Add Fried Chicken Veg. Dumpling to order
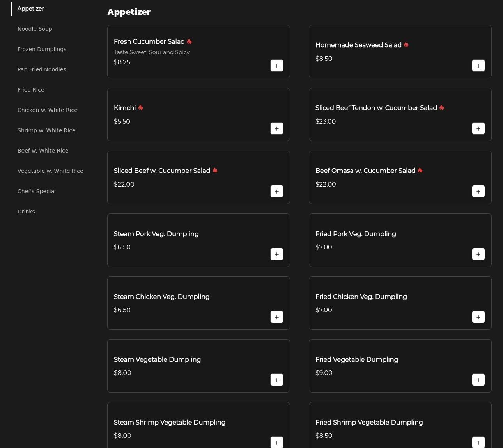The width and height of the screenshot is (503, 448). (478, 317)
